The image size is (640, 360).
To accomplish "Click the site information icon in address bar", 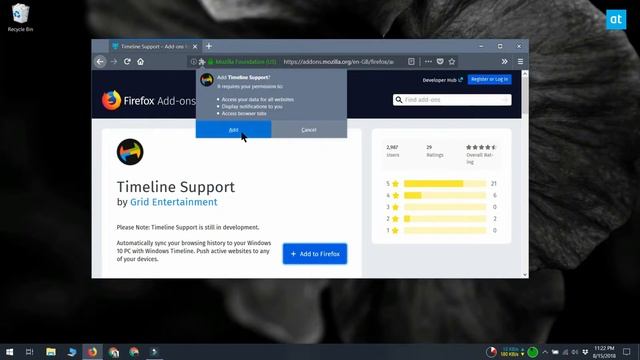I will 193,62.
